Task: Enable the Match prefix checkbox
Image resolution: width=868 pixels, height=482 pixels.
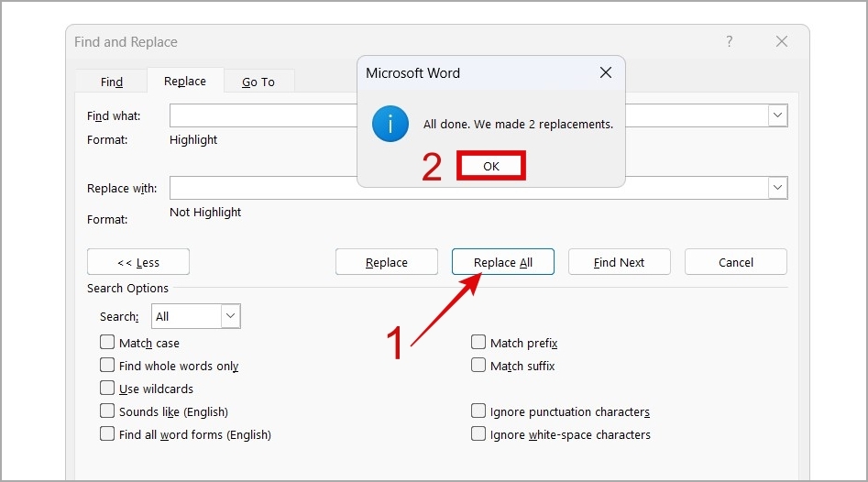Action: (478, 342)
